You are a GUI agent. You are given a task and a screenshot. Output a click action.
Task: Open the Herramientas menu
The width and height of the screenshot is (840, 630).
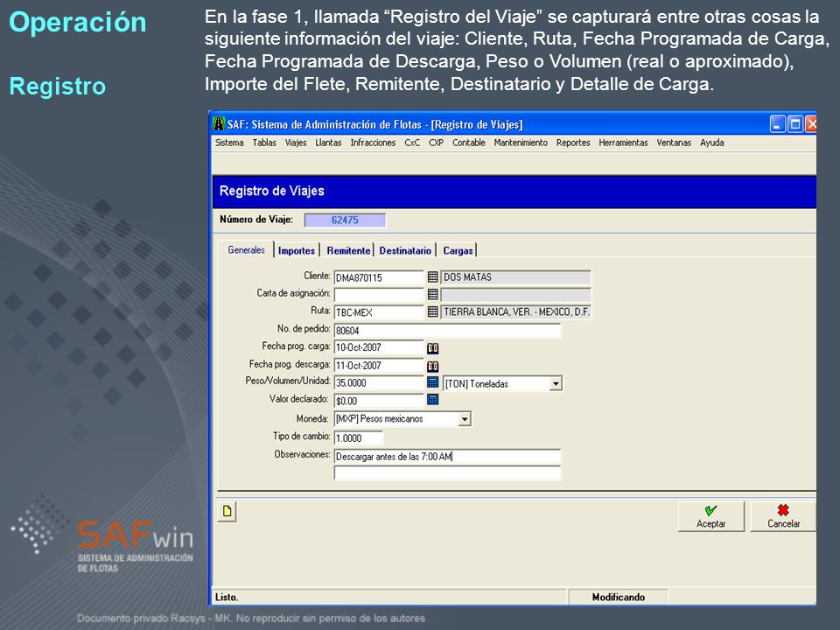click(624, 143)
